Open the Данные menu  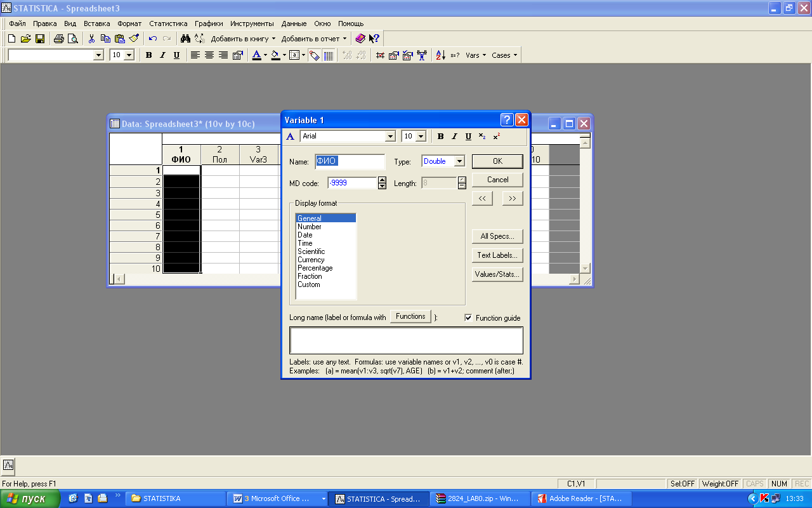[294, 23]
